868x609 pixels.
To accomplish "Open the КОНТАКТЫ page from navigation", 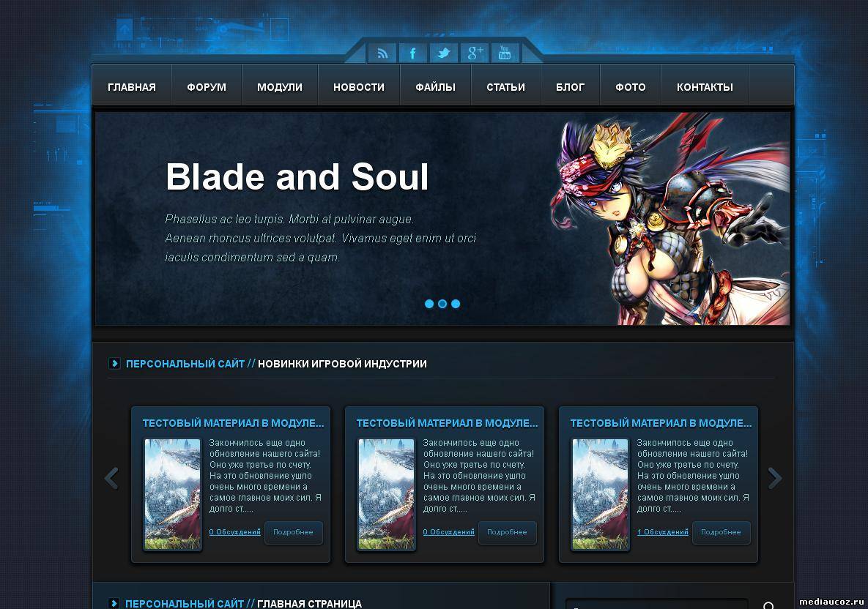I will point(705,87).
